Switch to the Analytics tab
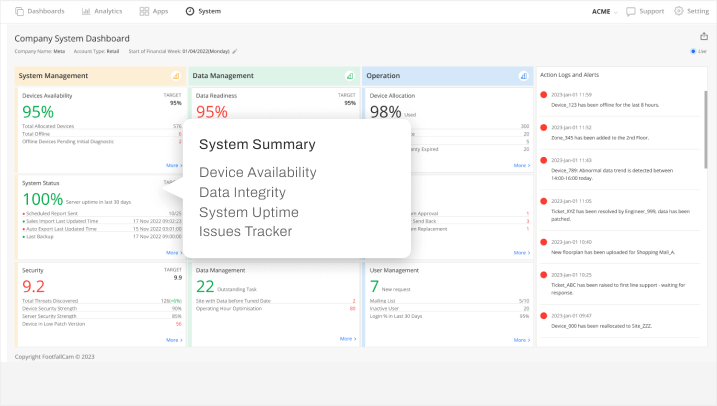 [x=100, y=11]
